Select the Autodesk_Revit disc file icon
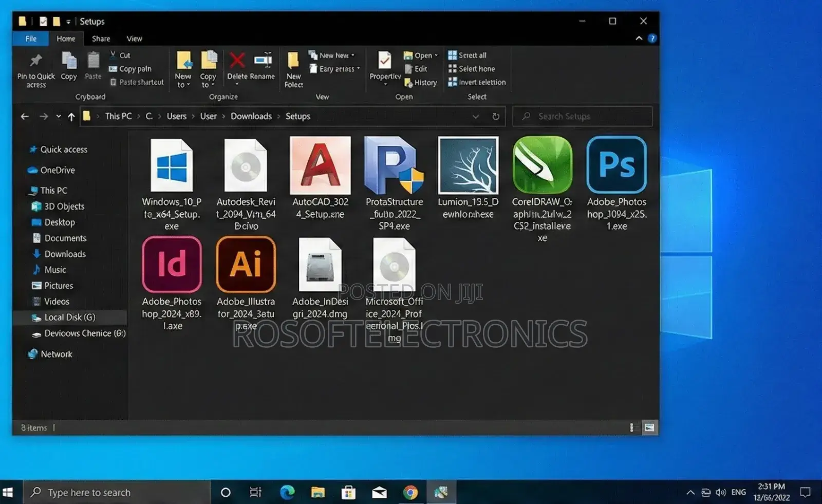 (x=246, y=165)
